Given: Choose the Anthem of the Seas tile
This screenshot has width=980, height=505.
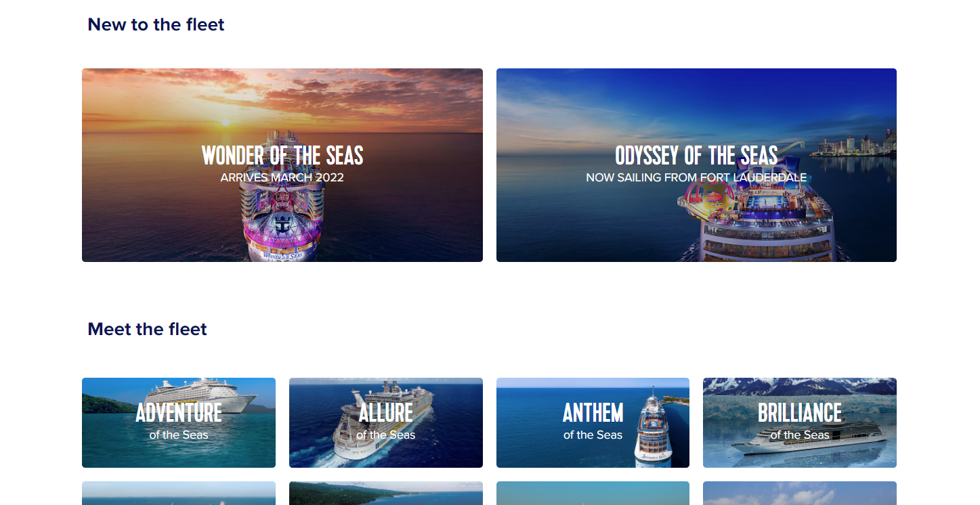Looking at the screenshot, I should tap(593, 422).
